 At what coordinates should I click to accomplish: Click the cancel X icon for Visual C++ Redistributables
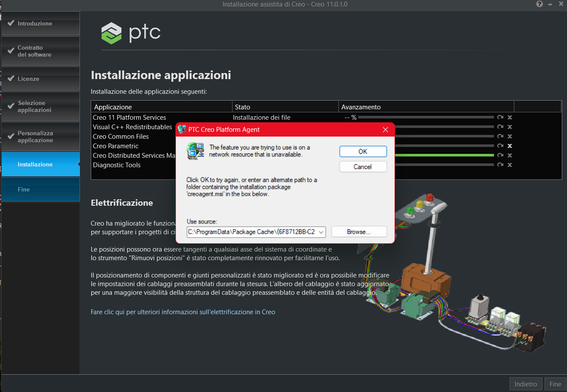click(510, 127)
